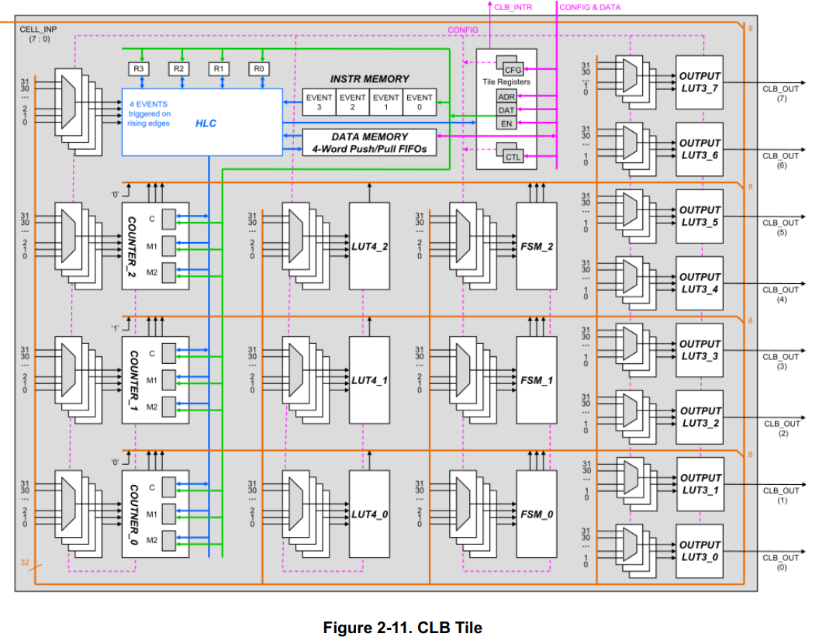Select the R0 register
Viewport: 826px width, 644px height.
point(258,69)
